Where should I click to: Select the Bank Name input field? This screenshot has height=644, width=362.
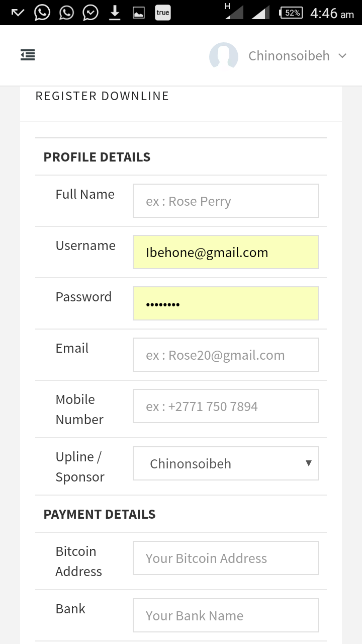tap(225, 615)
